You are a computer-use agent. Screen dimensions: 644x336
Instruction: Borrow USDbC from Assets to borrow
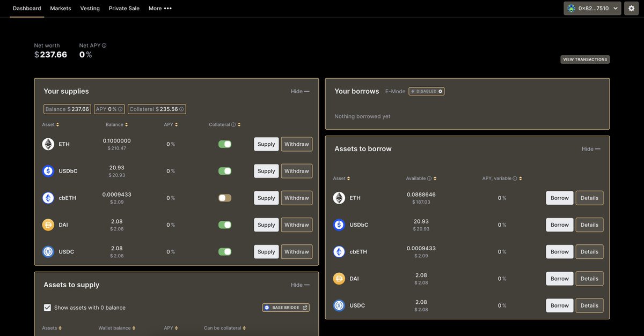coord(559,225)
